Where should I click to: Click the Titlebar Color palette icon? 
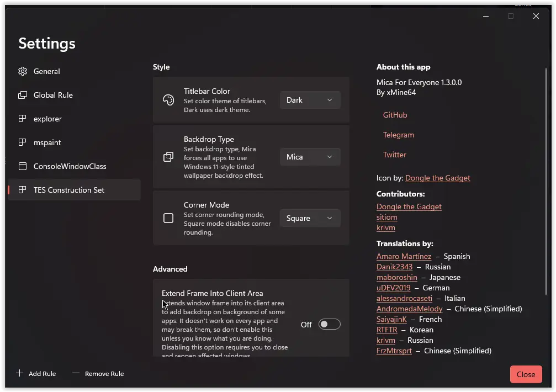click(x=168, y=100)
